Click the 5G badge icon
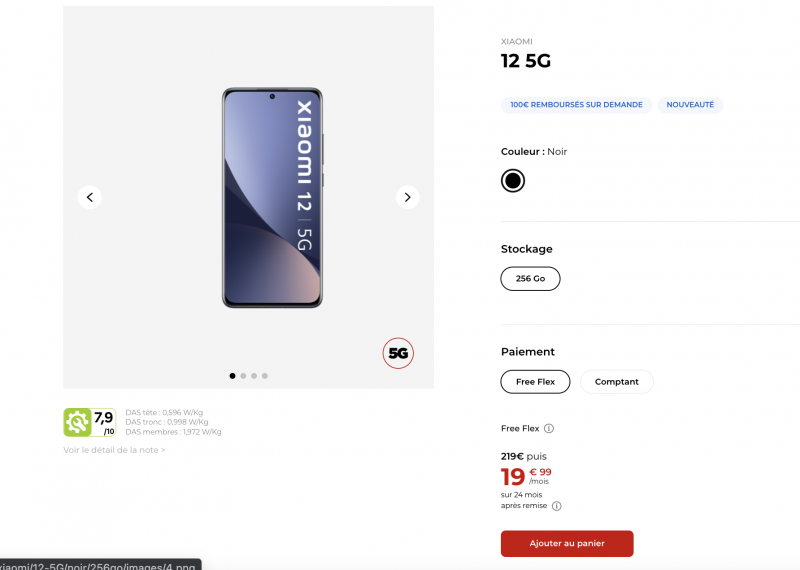 [398, 353]
